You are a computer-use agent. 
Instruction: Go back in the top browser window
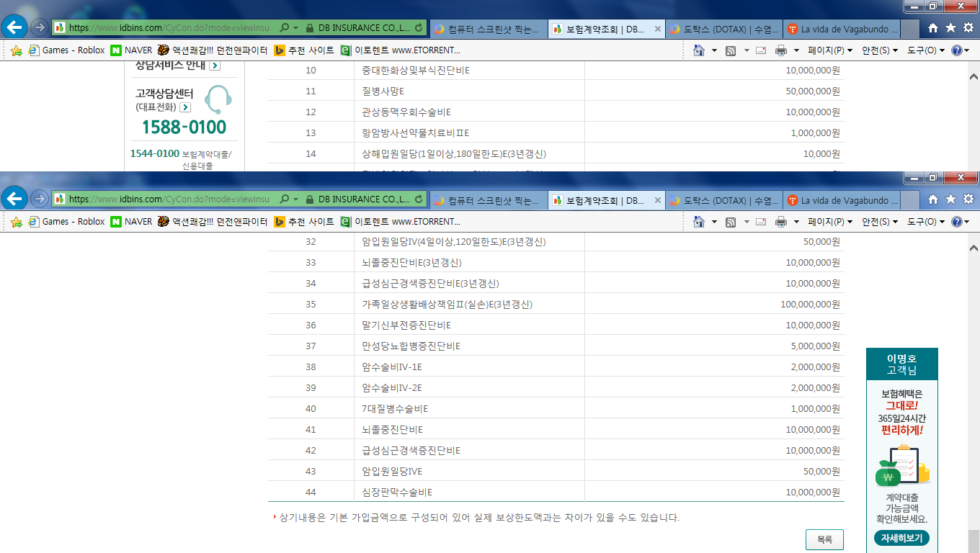click(15, 27)
